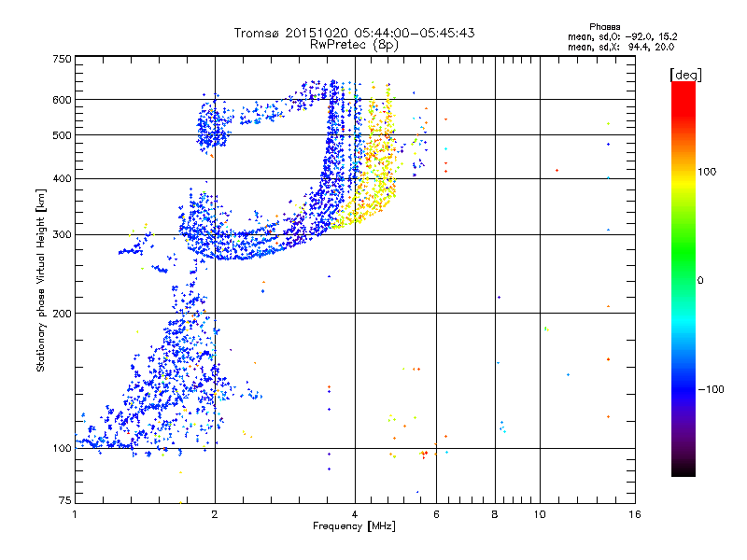Click the '8' x-axis tick label
The width and height of the screenshot is (747, 560).
[x=495, y=514]
